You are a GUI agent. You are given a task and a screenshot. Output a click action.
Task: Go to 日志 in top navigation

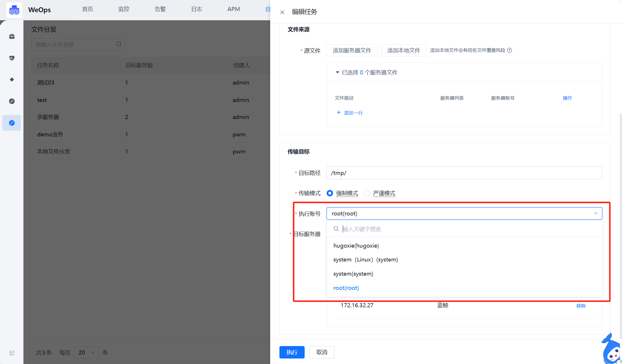197,9
